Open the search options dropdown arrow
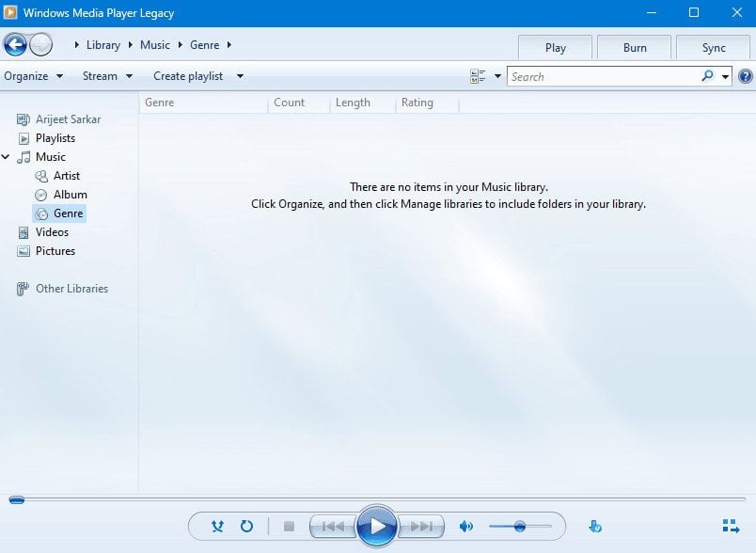 (x=725, y=76)
